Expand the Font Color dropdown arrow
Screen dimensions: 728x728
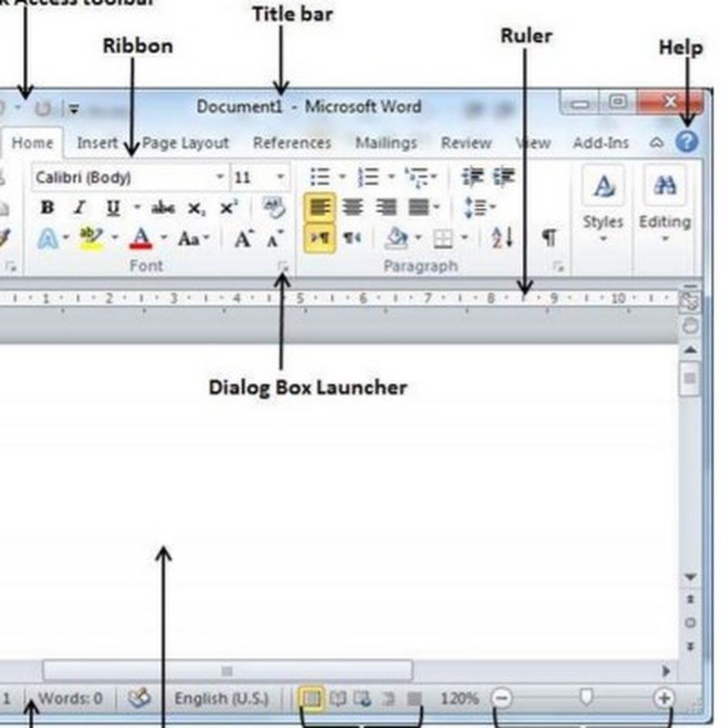point(164,238)
